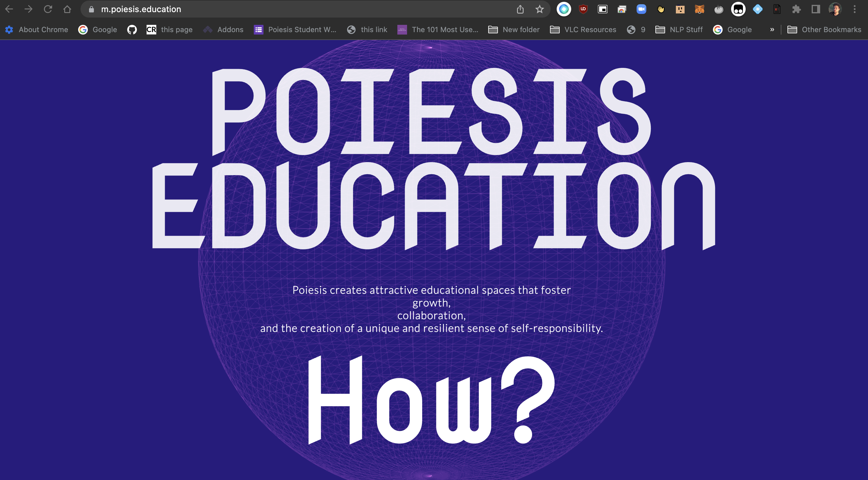The image size is (868, 480).
Task: Click the share page icon
Action: pos(520,9)
